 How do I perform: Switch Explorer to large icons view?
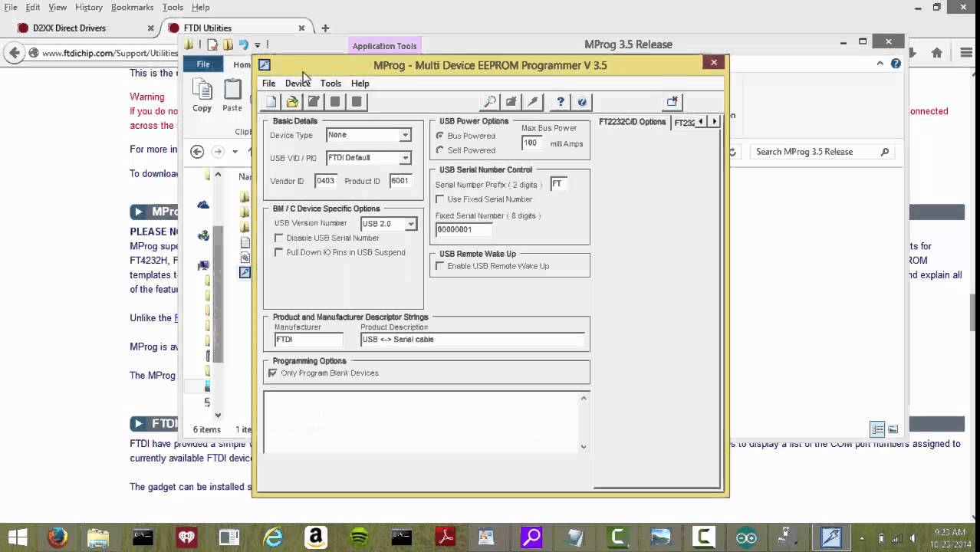(x=893, y=429)
